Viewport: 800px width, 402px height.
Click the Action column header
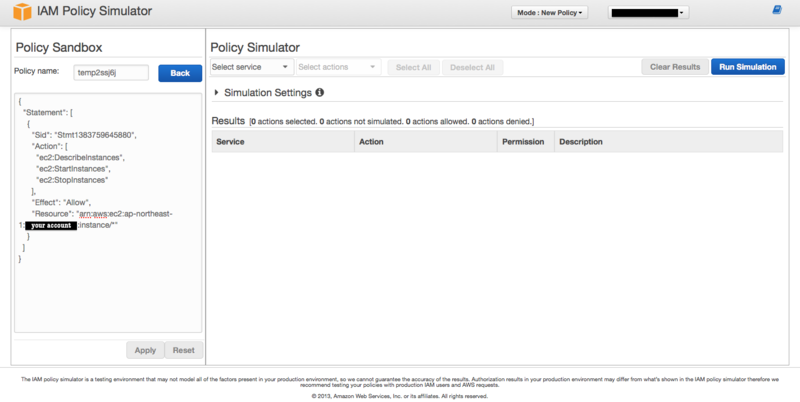pos(426,141)
